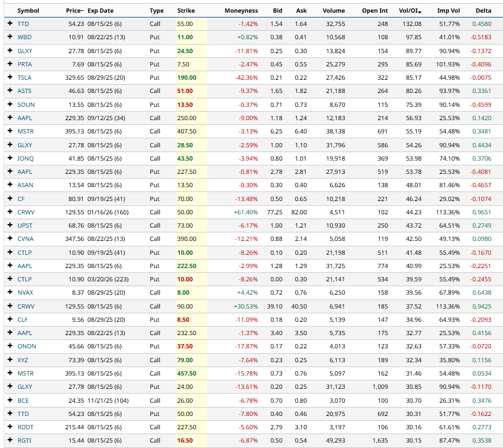This screenshot has width=503, height=448.
Task: Open the BCE symbol link
Action: tap(23, 400)
